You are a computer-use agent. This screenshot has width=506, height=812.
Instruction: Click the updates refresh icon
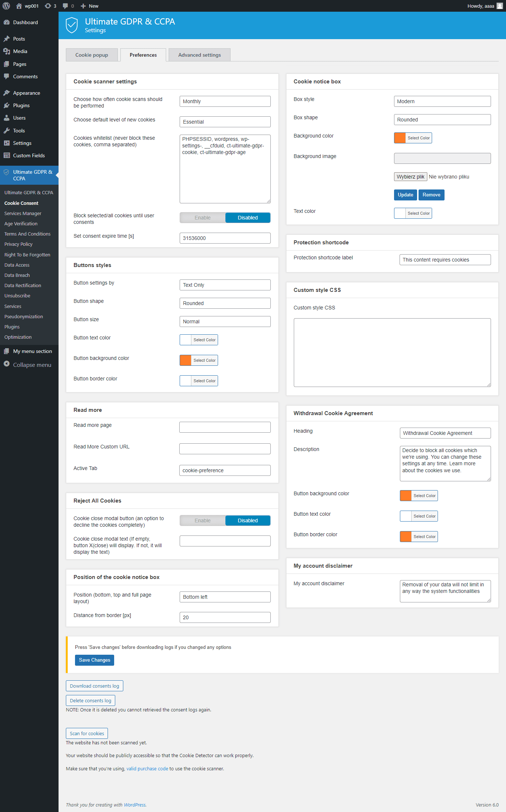point(48,6)
